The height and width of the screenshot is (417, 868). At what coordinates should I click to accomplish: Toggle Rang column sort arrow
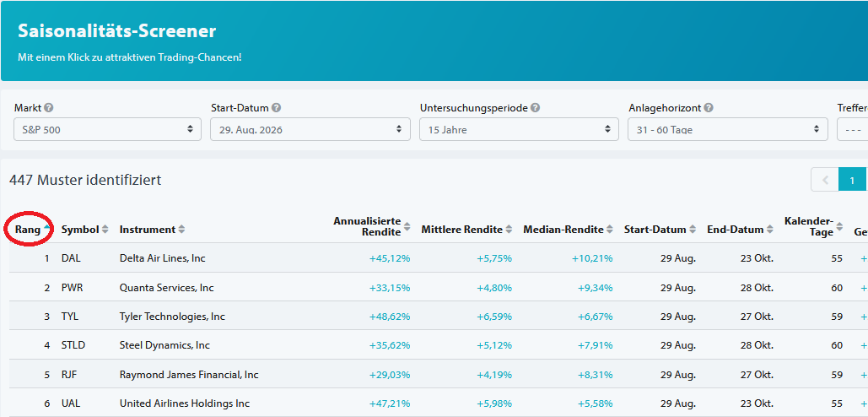(x=46, y=228)
